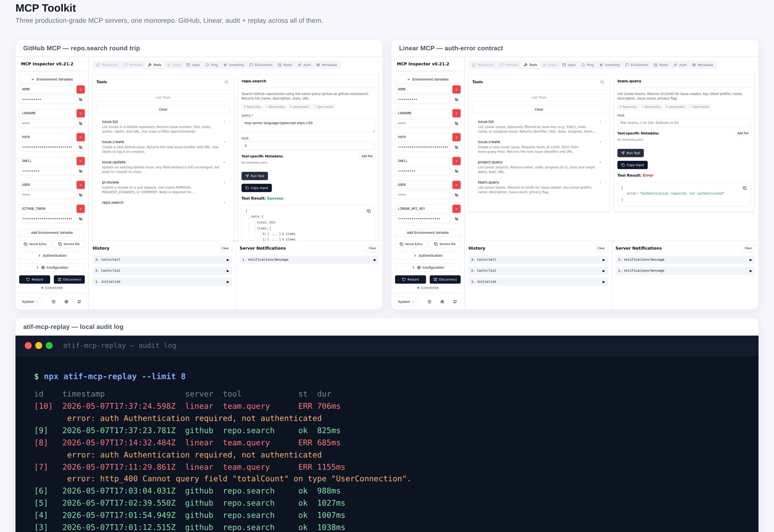Viewport: 774px width, 532px height.
Task: Open help icon in Linear inspector footer
Action: pyautogui.click(x=429, y=302)
